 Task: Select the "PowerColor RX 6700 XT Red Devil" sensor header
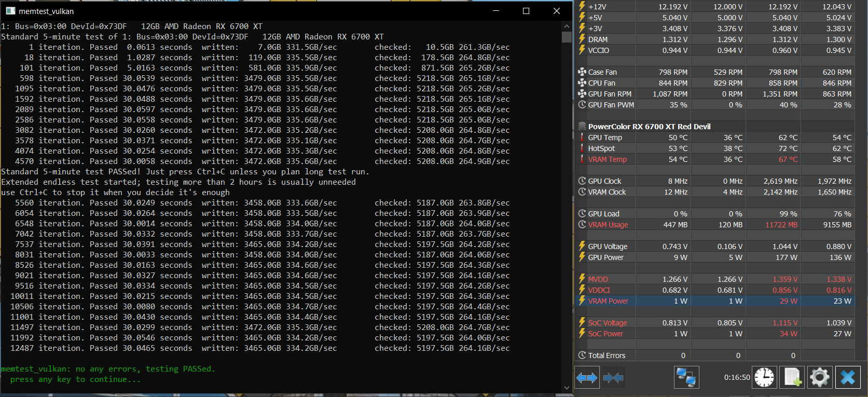[650, 127]
